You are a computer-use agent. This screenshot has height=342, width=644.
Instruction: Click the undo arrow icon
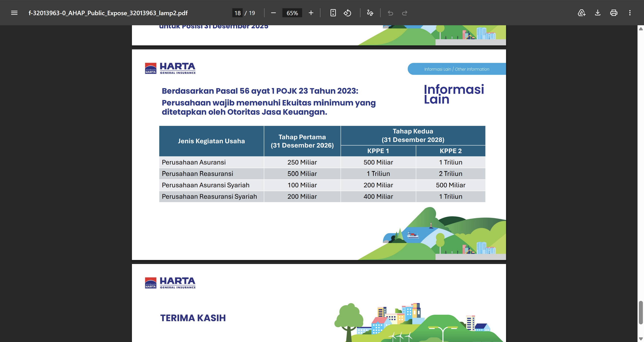[x=390, y=13]
